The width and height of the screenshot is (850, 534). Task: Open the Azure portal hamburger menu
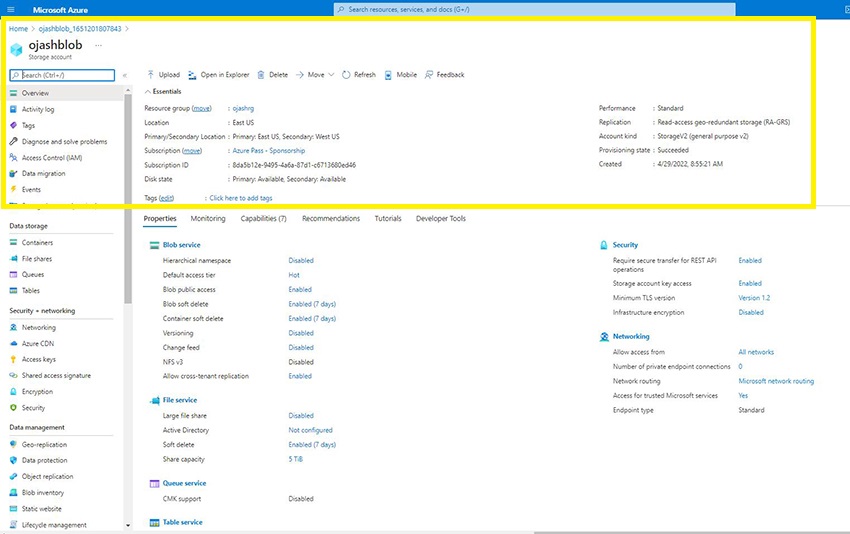click(x=11, y=9)
